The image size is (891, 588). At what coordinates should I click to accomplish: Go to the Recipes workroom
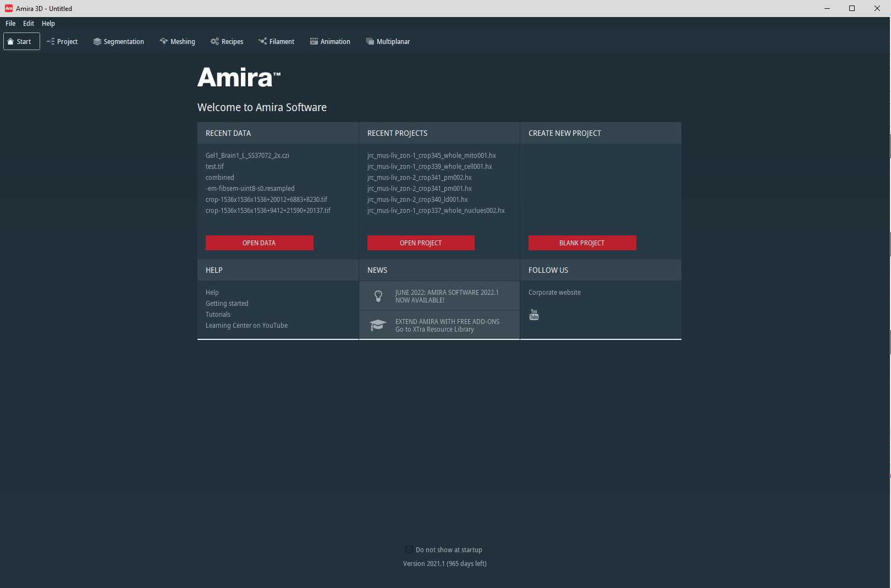coord(227,41)
